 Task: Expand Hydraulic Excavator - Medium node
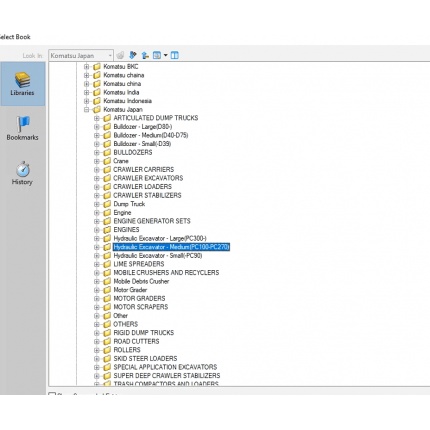pyautogui.click(x=97, y=247)
